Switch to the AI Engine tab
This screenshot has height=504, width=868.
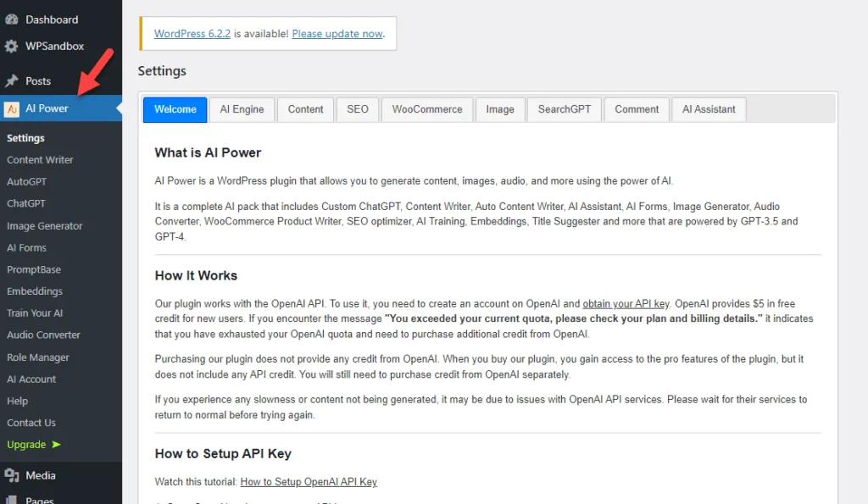[x=242, y=109]
